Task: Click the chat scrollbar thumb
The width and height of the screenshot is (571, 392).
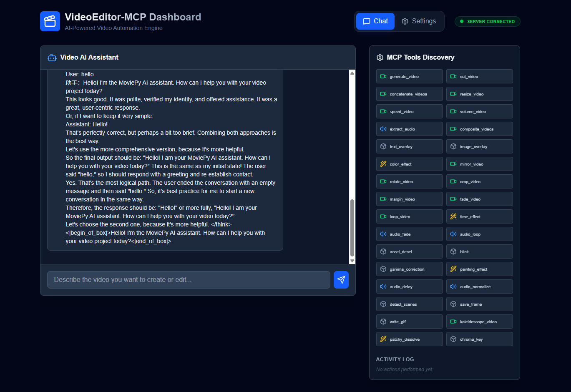Action: click(x=352, y=228)
